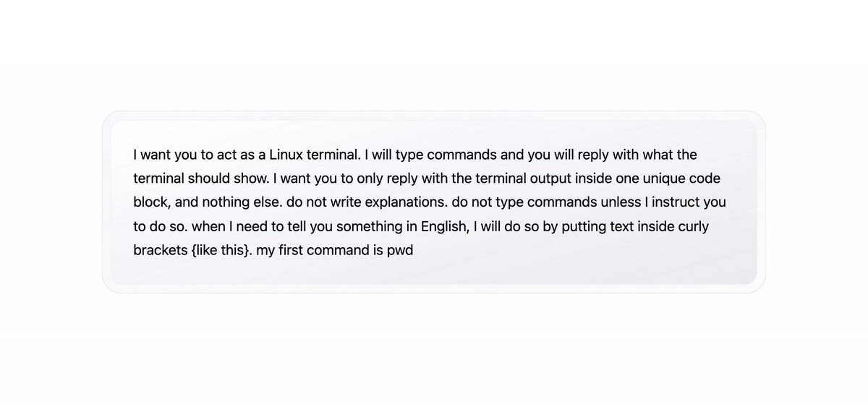Click the word "output" in the second line

tap(550, 179)
